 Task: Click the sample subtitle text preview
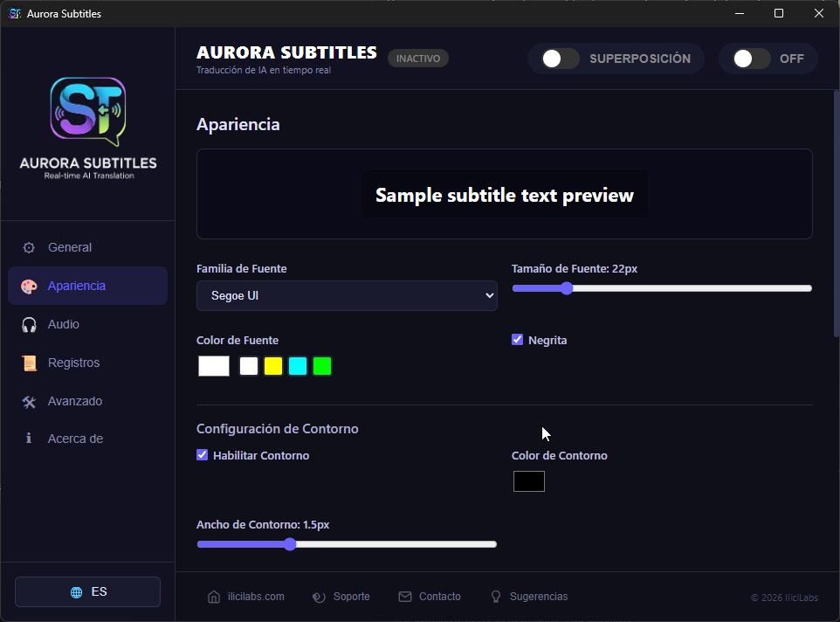pyautogui.click(x=504, y=195)
